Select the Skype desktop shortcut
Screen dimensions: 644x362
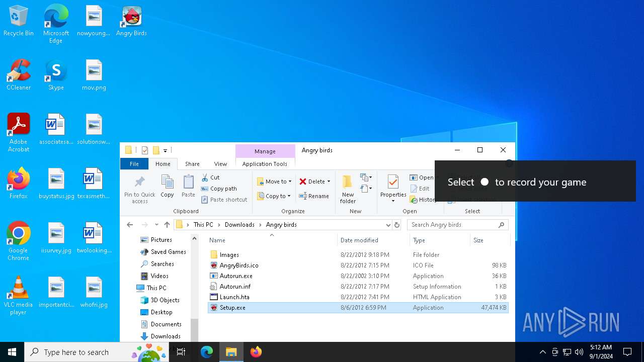pos(56,75)
